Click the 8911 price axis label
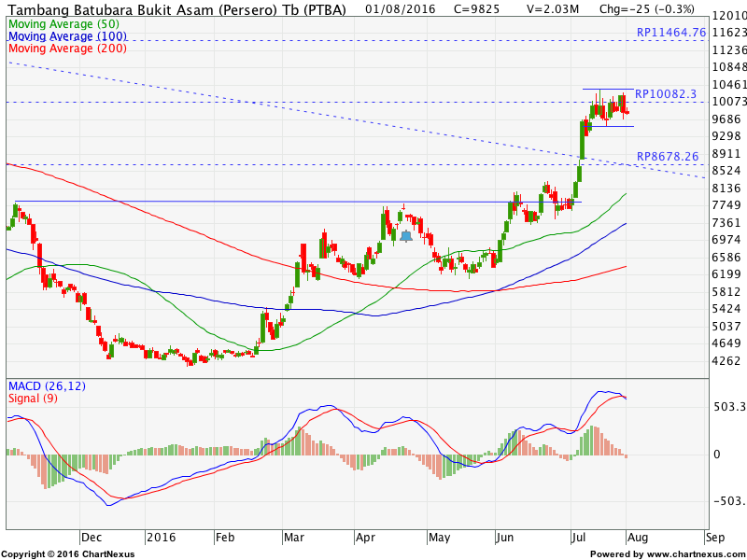747x560 pixels. pos(726,153)
